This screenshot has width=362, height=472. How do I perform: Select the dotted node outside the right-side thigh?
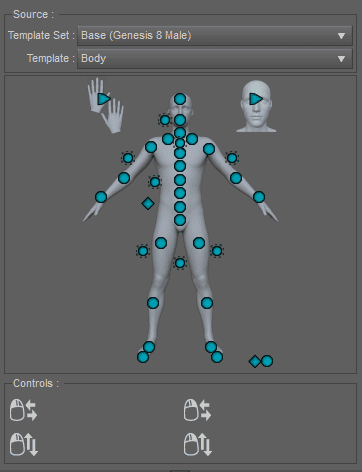[217, 251]
